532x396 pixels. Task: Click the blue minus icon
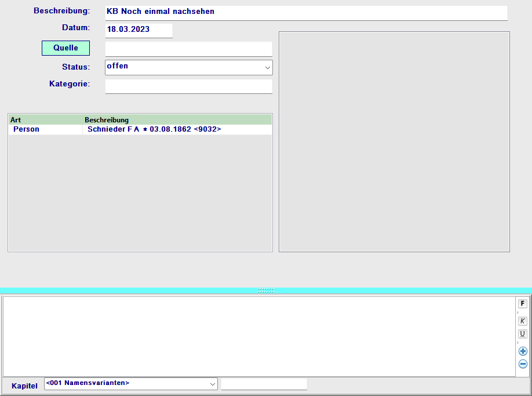point(523,364)
